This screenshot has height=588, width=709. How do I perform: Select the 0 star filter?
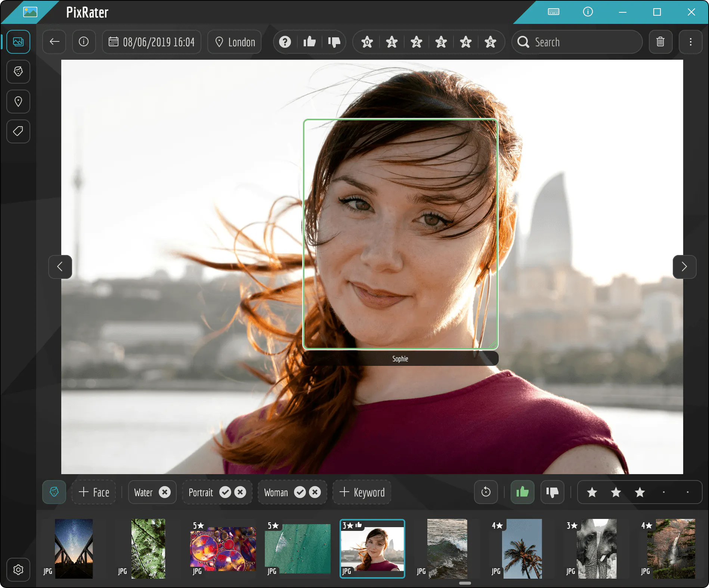[367, 42]
